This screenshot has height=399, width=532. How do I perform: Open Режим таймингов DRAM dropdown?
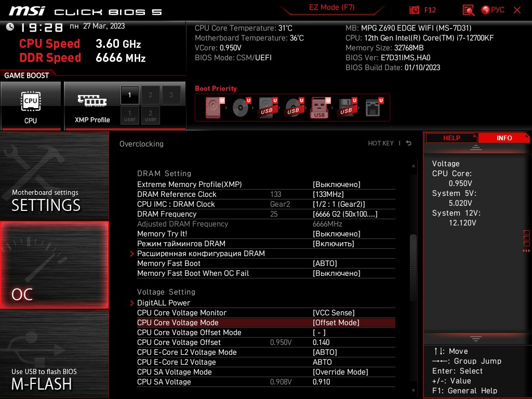tap(333, 243)
